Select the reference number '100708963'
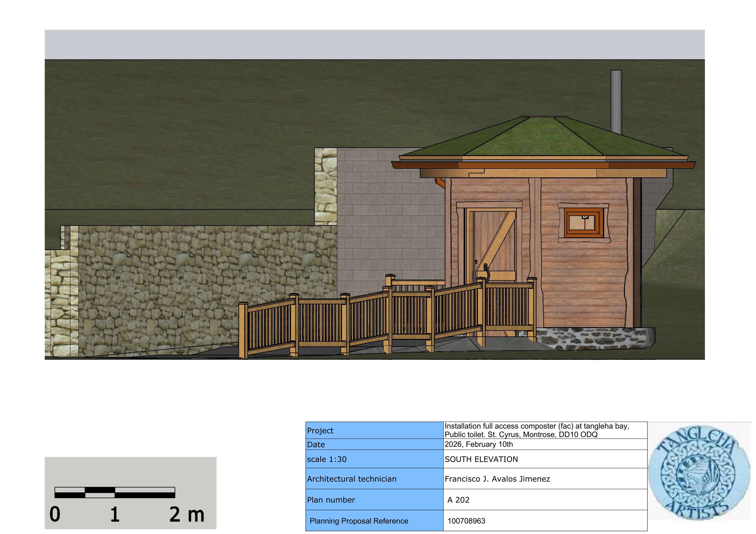Viewport: 756px width, 534px height. (x=466, y=521)
